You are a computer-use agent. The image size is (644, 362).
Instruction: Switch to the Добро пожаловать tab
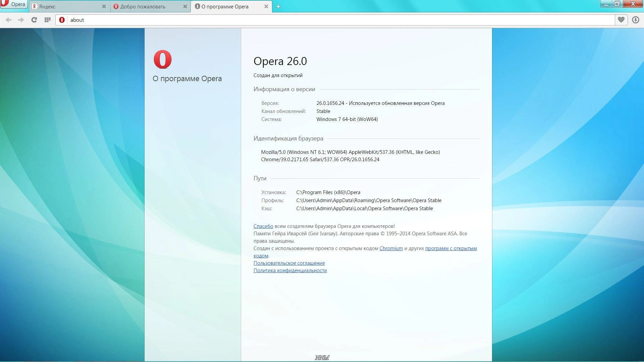click(151, 7)
